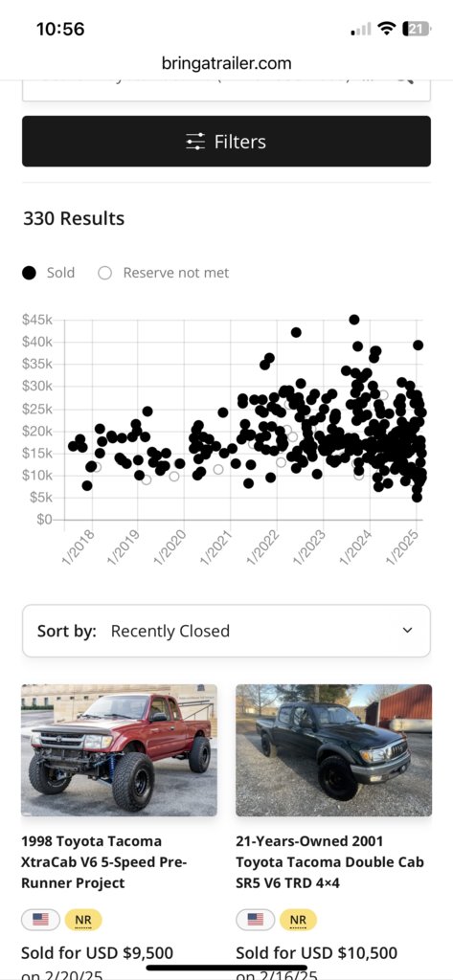Screen dimensions: 453x980
Task: Click the search icon in search field
Action: [x=405, y=79]
